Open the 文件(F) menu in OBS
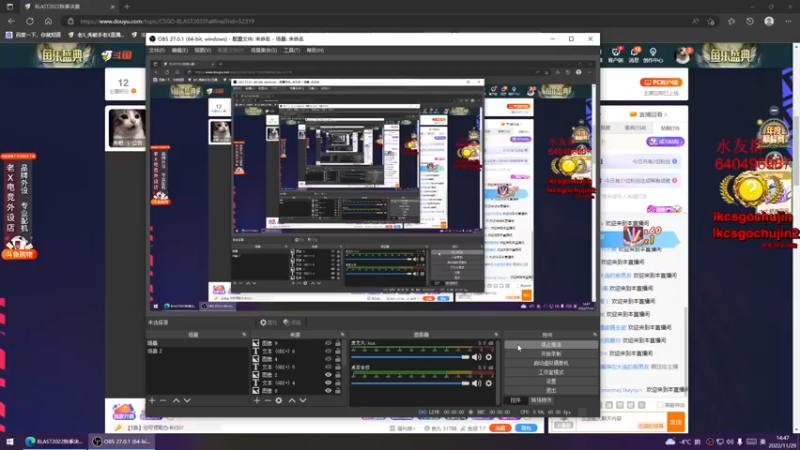Viewport: 800px width, 450px height. 157,51
